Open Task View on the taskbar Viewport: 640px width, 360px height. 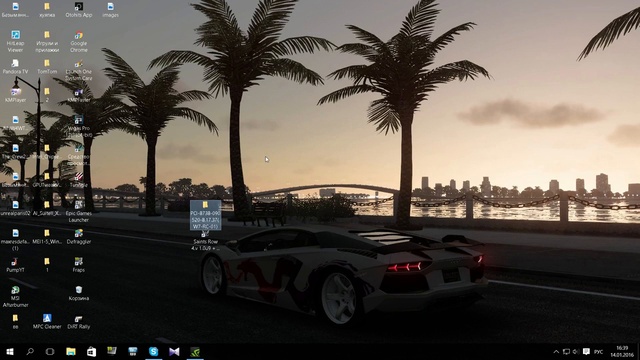click(50, 351)
